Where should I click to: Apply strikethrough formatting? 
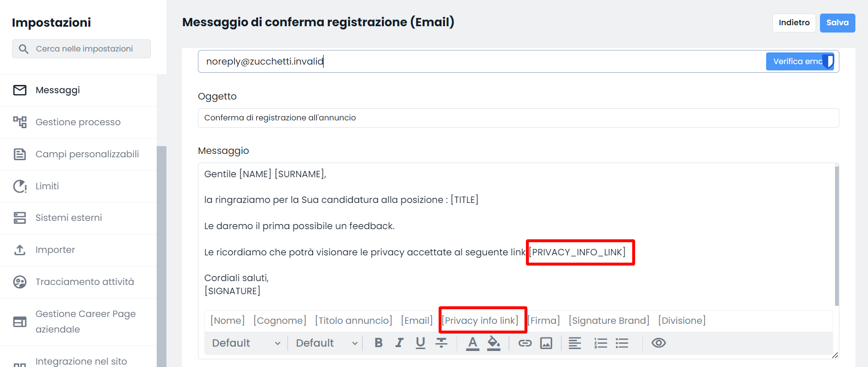442,343
